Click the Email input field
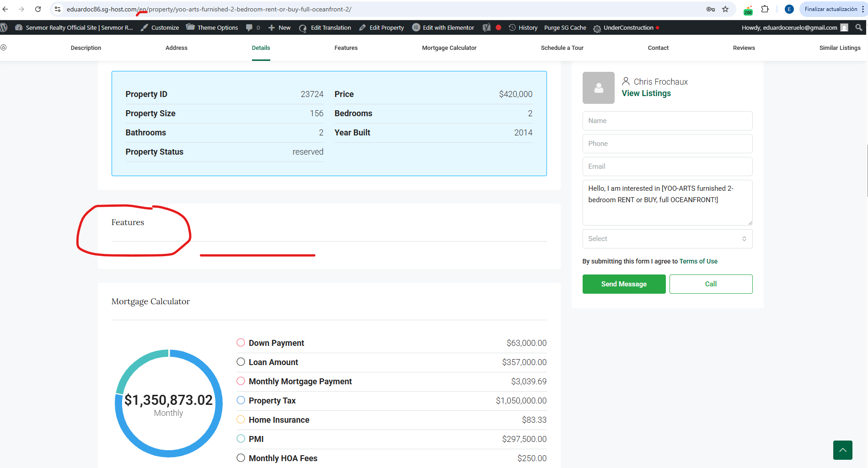The width and height of the screenshot is (868, 468). pos(667,167)
